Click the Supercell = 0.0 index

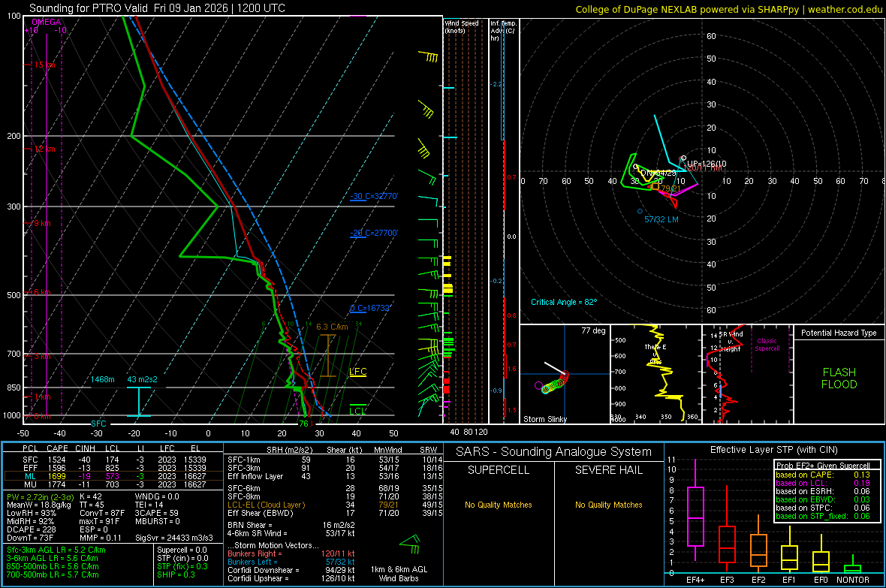pyautogui.click(x=182, y=550)
